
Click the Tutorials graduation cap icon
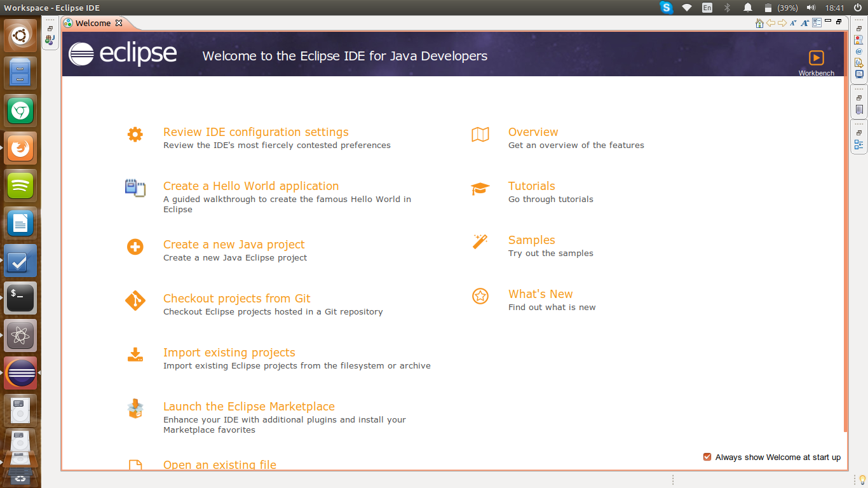(480, 189)
